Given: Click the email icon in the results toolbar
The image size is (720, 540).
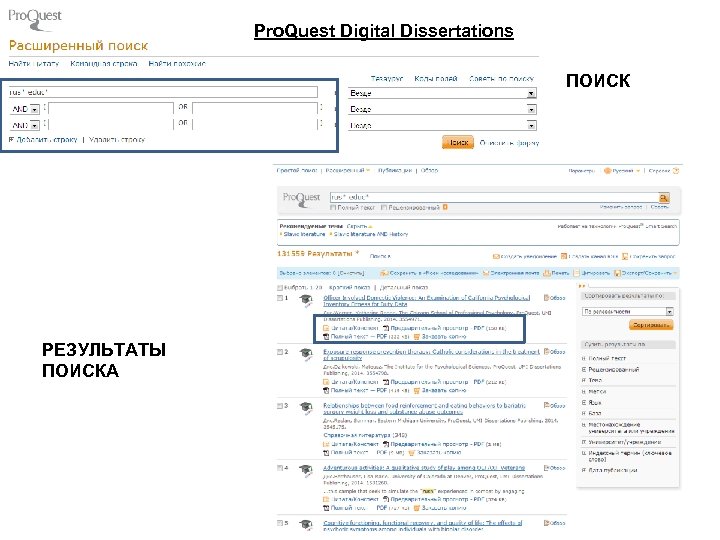Looking at the screenshot, I should (x=486, y=273).
